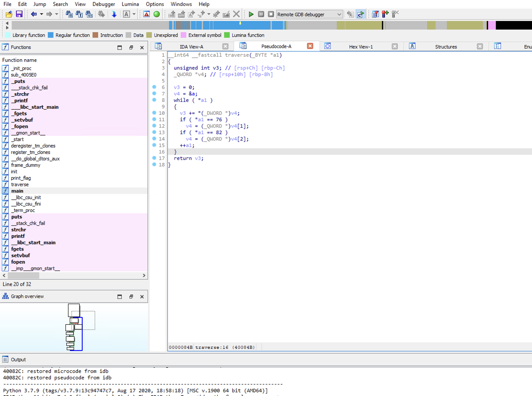Click the red warning triangle window icon
Image resolution: width=532 pixels, height=396 pixels.
[x=147, y=14]
